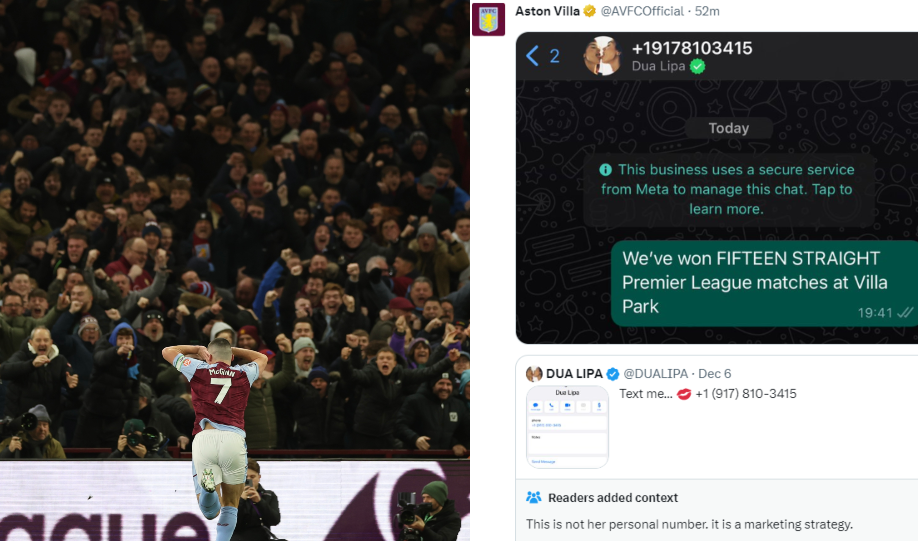The height and width of the screenshot is (541, 918).
Task: Click the +19178103415 chat header number
Action: 692,48
